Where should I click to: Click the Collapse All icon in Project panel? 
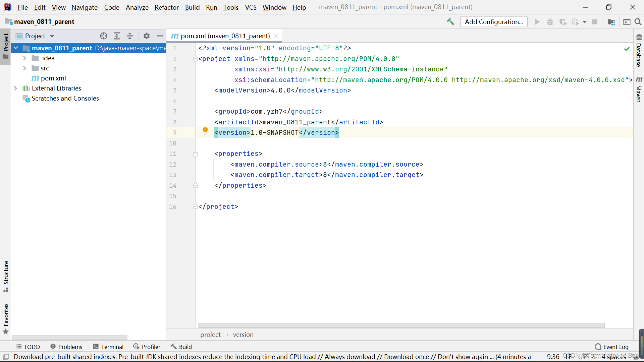[x=130, y=36]
